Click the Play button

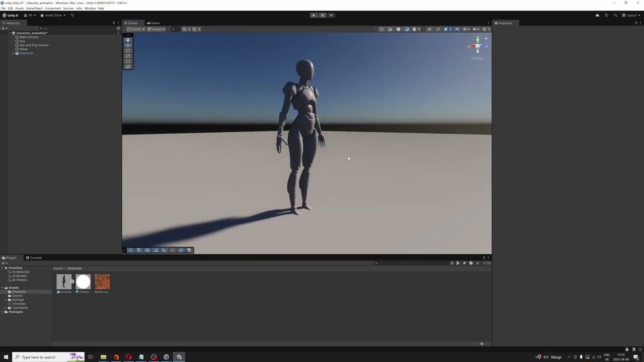pyautogui.click(x=313, y=15)
